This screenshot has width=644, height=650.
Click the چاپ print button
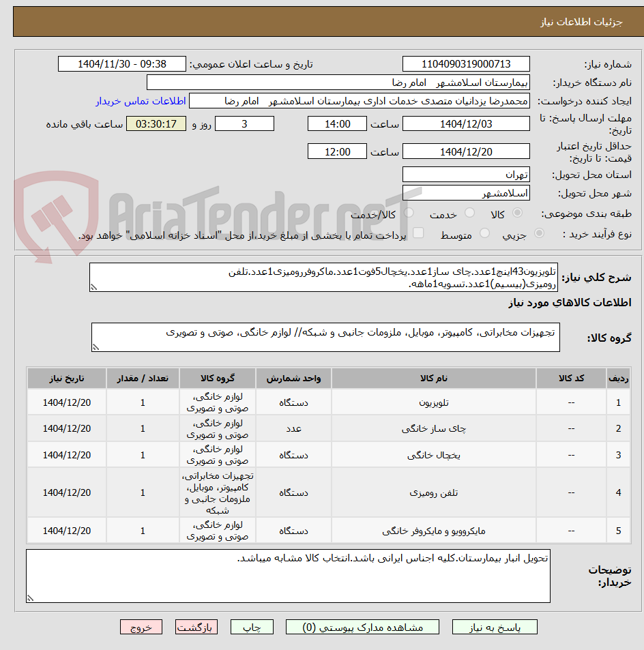pyautogui.click(x=252, y=627)
